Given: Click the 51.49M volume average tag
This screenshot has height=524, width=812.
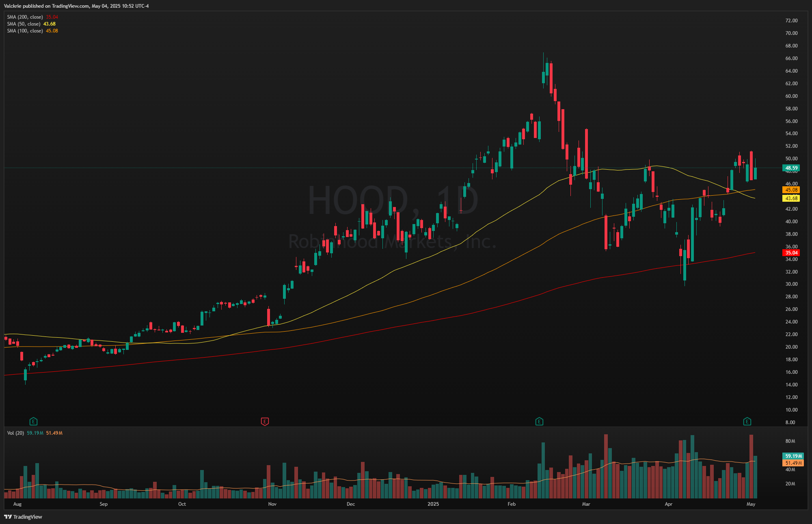Looking at the screenshot, I should [x=793, y=463].
